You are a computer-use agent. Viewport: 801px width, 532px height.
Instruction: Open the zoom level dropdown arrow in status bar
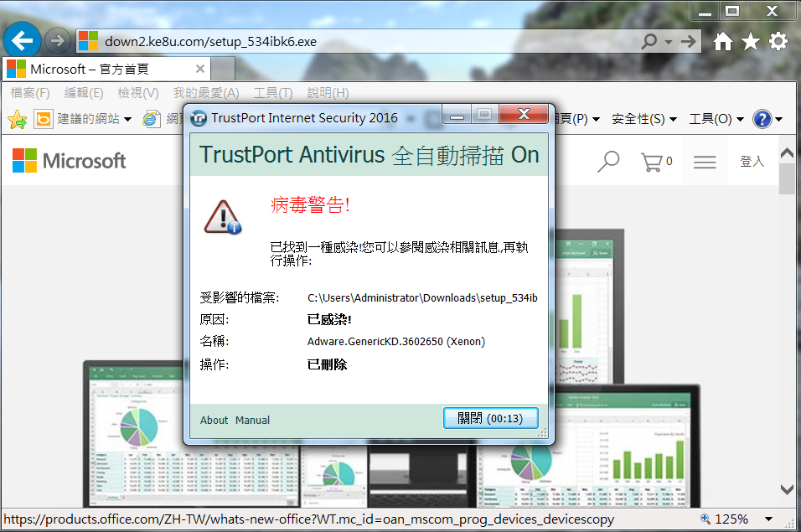click(x=768, y=519)
